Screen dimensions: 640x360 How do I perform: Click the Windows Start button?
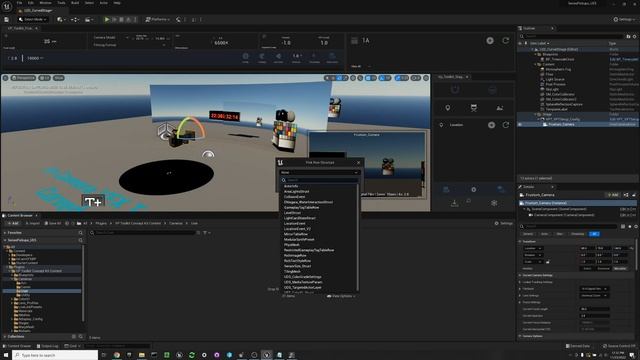6,355
